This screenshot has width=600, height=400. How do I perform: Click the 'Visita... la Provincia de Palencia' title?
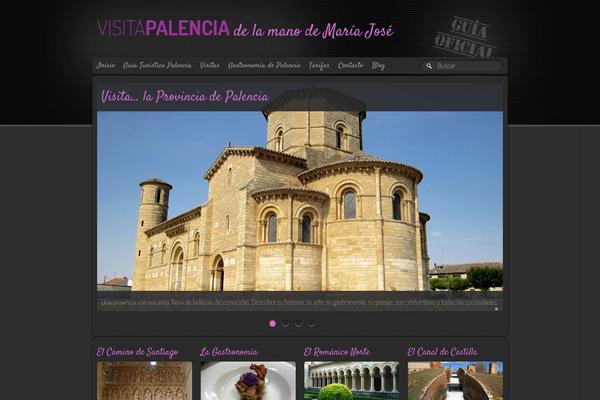click(x=185, y=96)
